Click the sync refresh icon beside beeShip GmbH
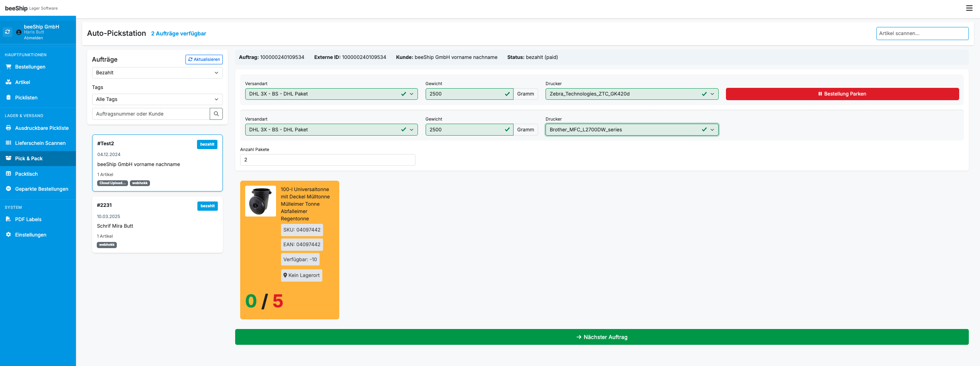 (7, 32)
